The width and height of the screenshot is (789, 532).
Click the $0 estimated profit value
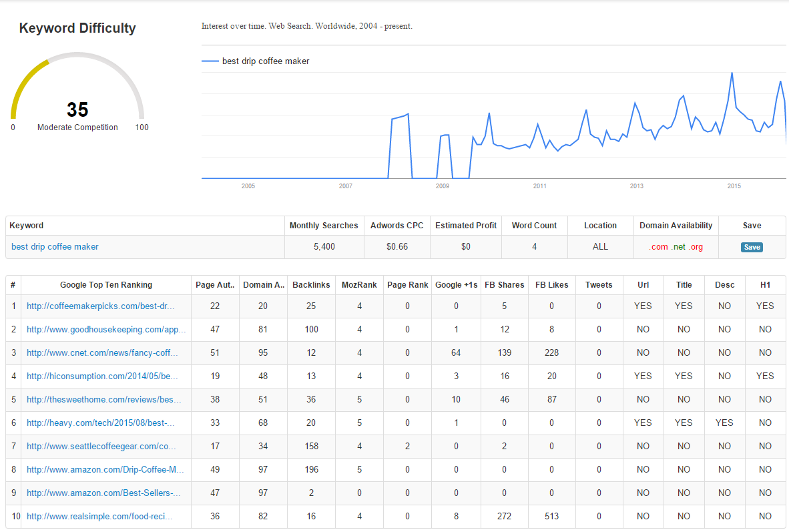(x=466, y=246)
